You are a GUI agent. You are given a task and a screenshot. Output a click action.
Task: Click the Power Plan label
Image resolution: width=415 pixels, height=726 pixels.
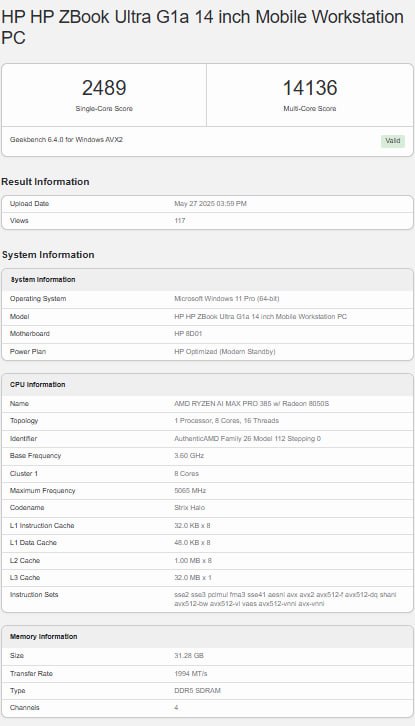[28, 352]
